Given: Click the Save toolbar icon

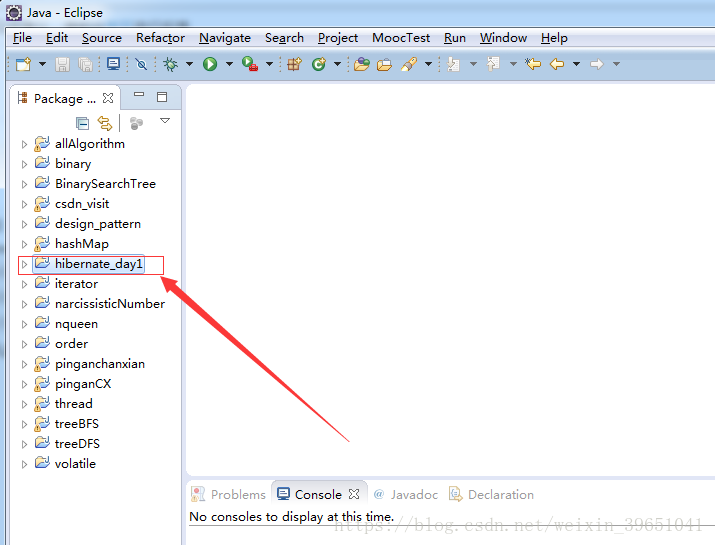Looking at the screenshot, I should click(x=62, y=64).
